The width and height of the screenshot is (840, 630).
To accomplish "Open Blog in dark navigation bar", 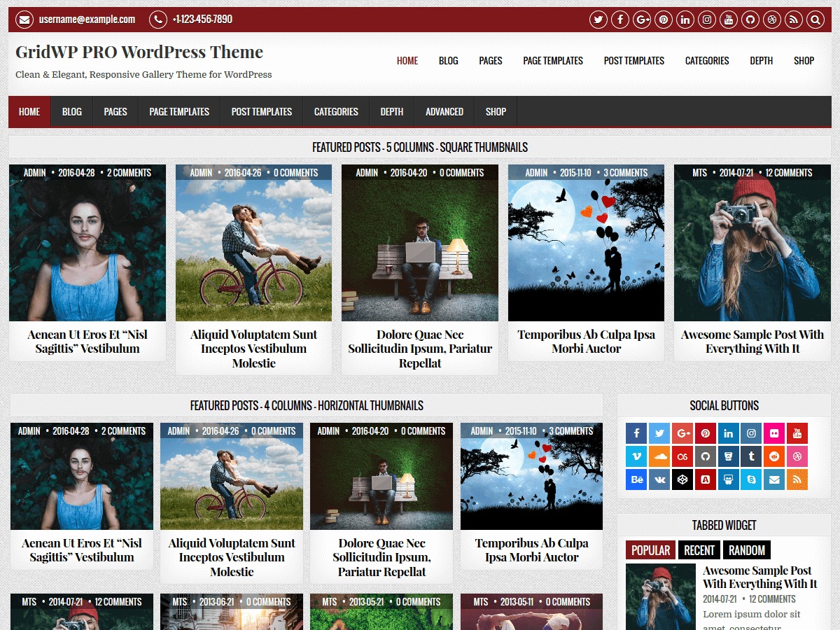I will 72,111.
